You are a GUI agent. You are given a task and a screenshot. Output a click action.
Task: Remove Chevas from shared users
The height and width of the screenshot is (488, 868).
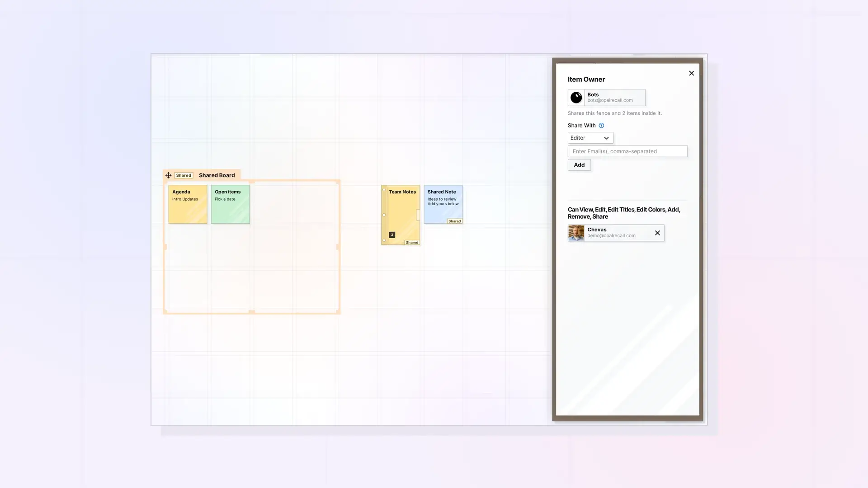click(657, 233)
